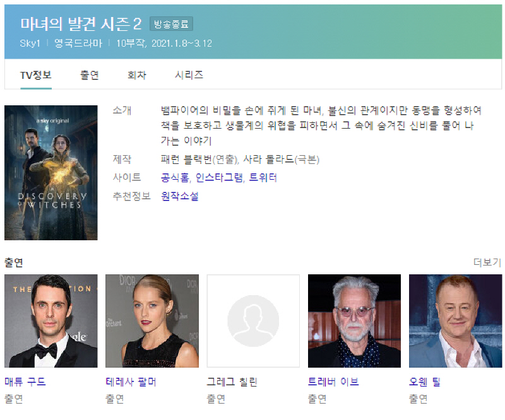Open the 인스타그램 link
Screen dimensions: 505x420
[x=219, y=178]
